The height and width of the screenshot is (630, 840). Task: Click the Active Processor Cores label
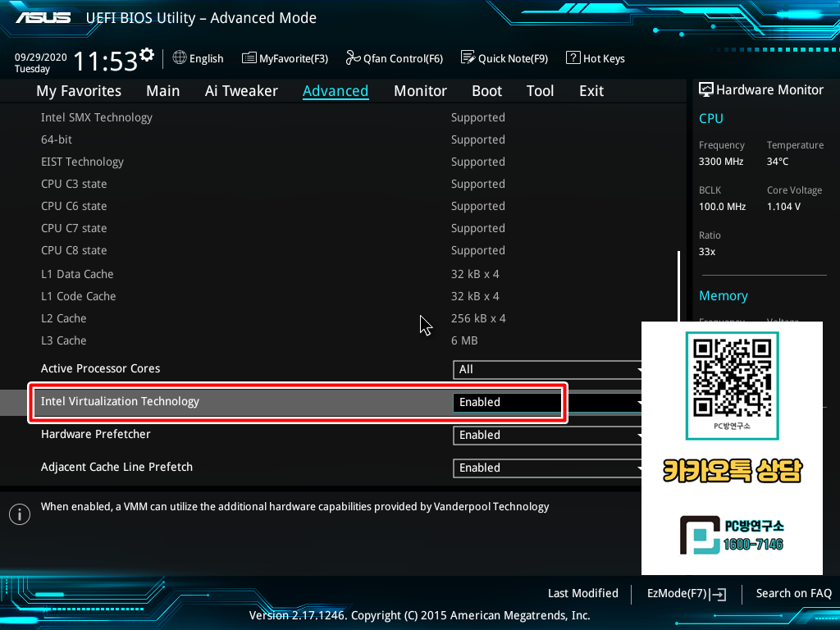[x=100, y=368]
